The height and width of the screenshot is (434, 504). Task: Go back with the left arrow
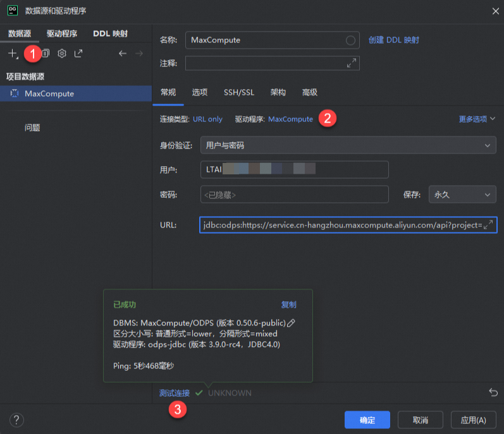point(123,53)
